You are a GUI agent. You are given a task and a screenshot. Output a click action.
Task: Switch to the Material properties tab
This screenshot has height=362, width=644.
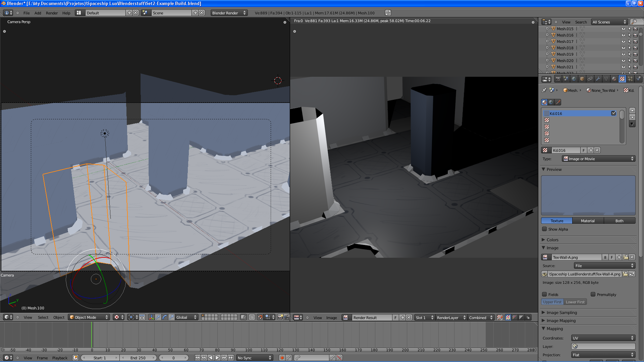614,79
